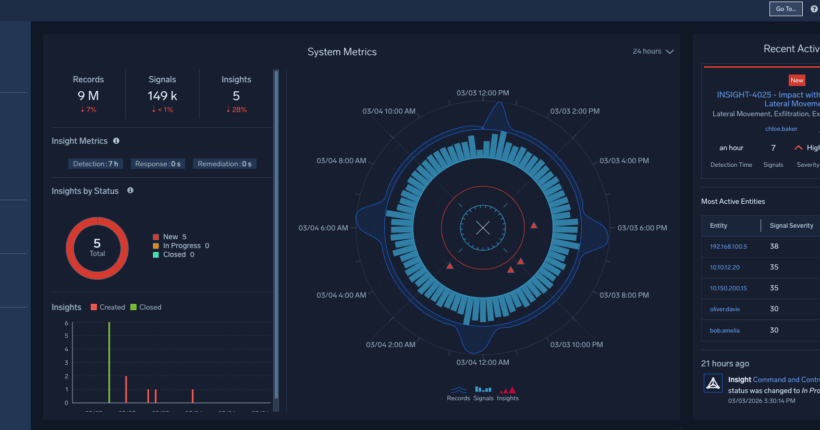
Task: Click the 03/04 6:00 AM time label
Action: [x=323, y=228]
